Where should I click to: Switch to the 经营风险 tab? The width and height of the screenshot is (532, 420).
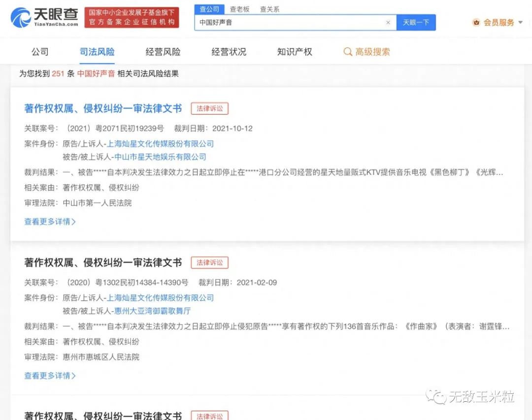tap(163, 52)
